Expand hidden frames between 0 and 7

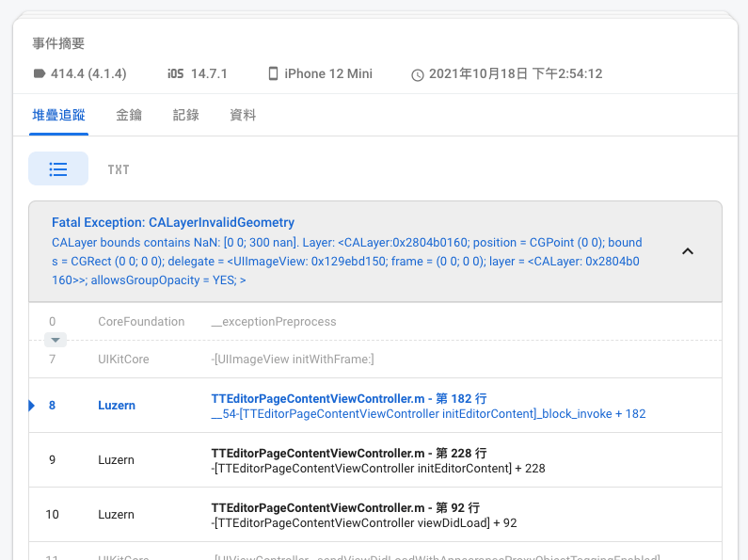[56, 340]
